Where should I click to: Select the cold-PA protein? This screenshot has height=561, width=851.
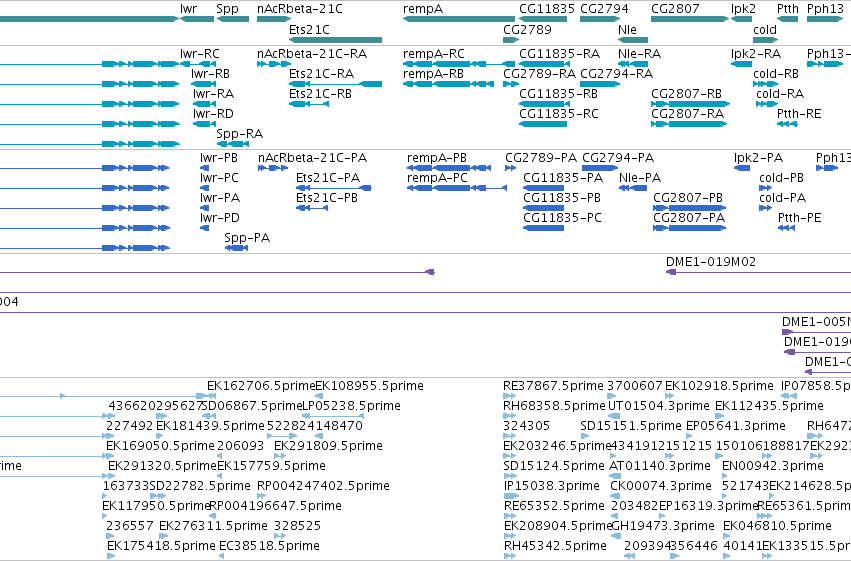[765, 208]
